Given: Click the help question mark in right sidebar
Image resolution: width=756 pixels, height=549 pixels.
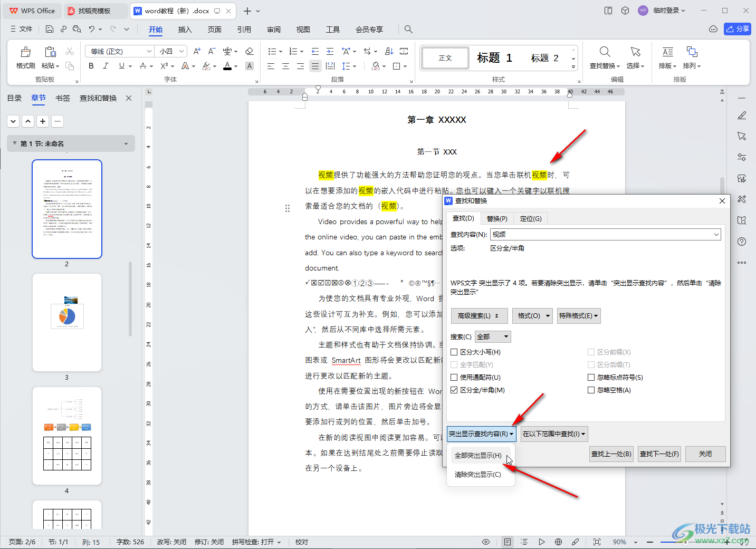Looking at the screenshot, I should (x=742, y=242).
